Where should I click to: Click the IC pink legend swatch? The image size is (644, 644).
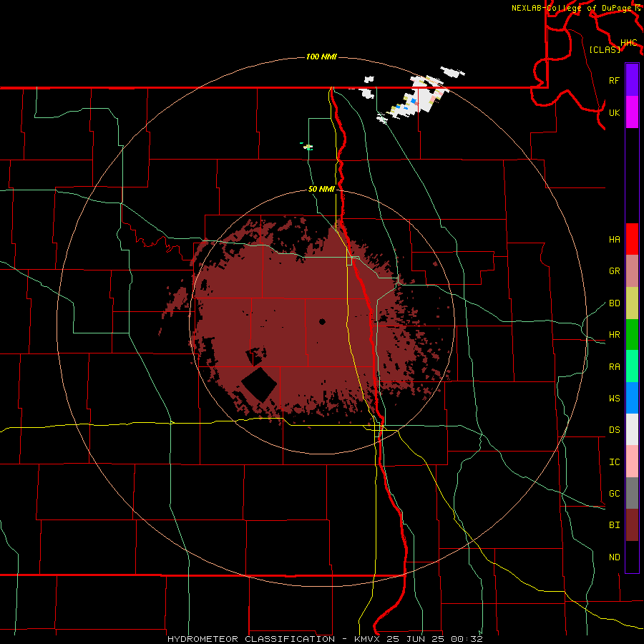click(632, 462)
